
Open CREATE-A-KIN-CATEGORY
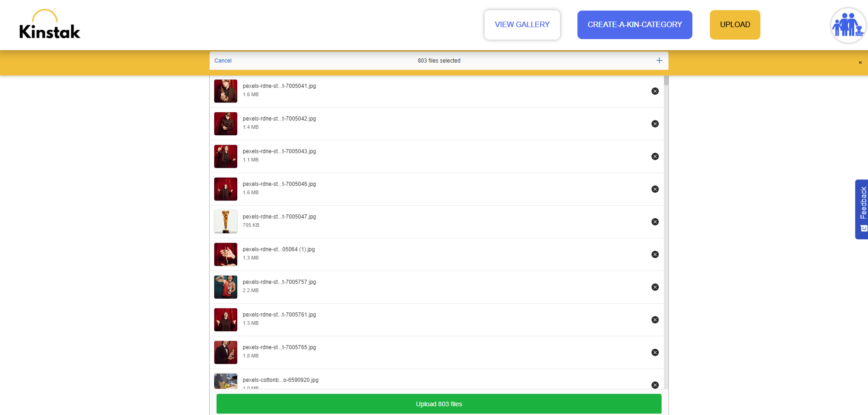(634, 24)
